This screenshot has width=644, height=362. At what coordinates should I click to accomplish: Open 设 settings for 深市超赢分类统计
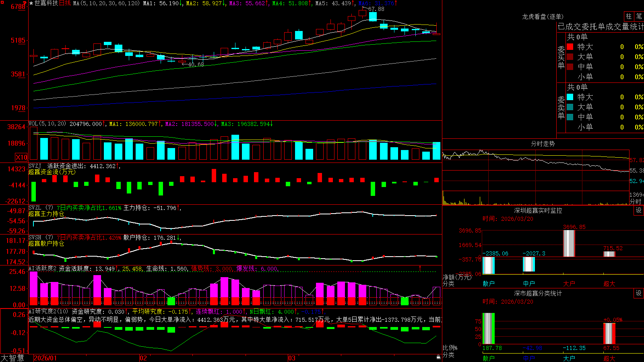click(639, 293)
